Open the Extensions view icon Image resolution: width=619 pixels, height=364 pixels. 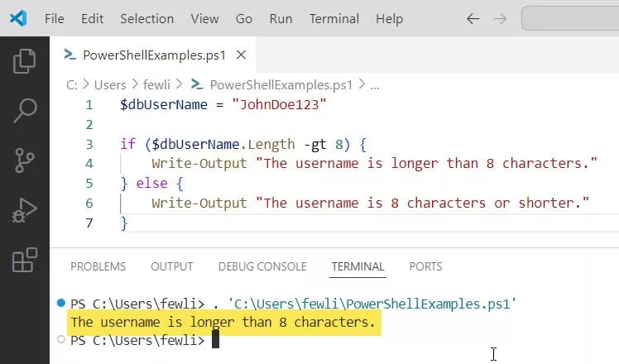click(25, 261)
